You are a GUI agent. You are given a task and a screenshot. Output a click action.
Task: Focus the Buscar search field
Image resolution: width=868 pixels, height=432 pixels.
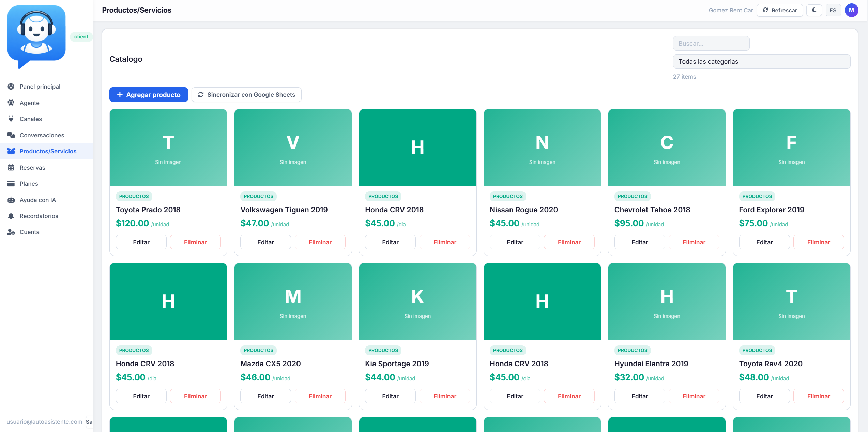[711, 44]
